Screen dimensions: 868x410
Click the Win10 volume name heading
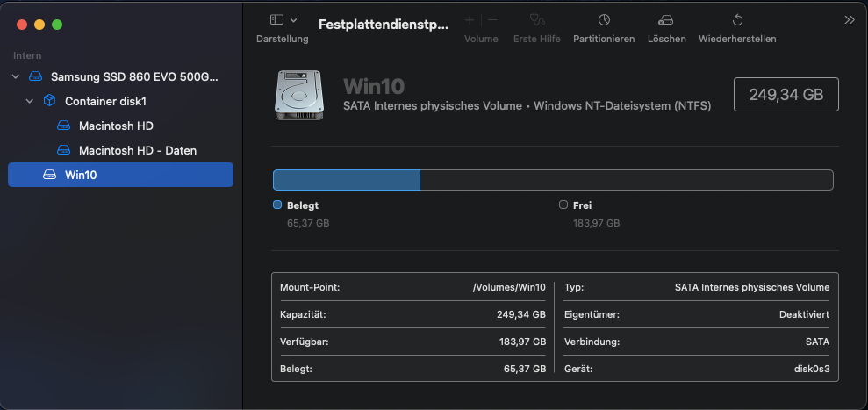[x=374, y=86]
